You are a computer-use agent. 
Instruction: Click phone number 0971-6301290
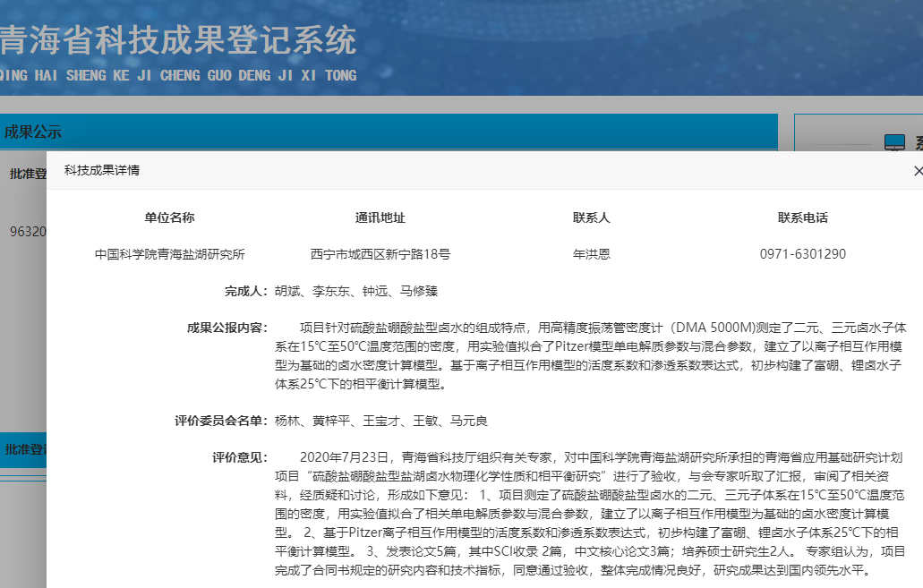point(802,254)
